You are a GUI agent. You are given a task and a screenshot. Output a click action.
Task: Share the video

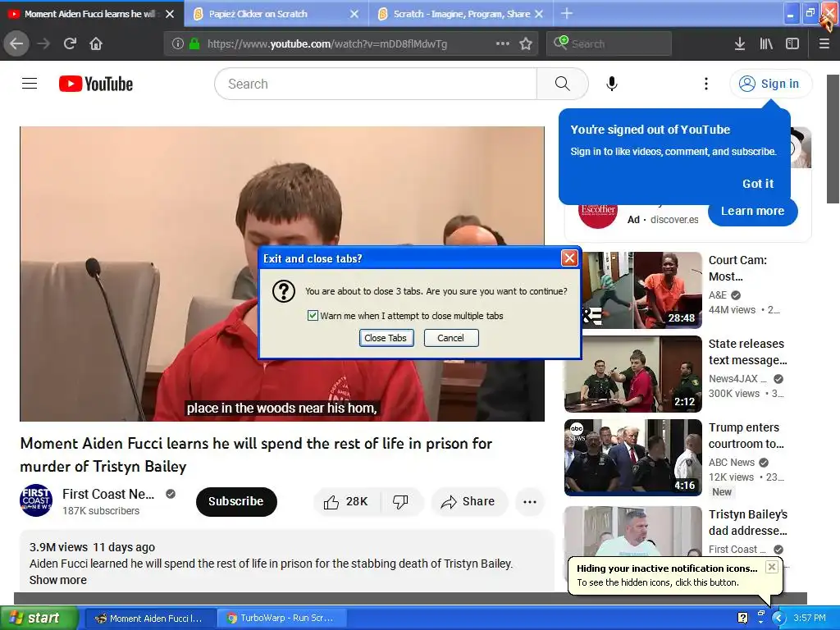[x=468, y=502]
